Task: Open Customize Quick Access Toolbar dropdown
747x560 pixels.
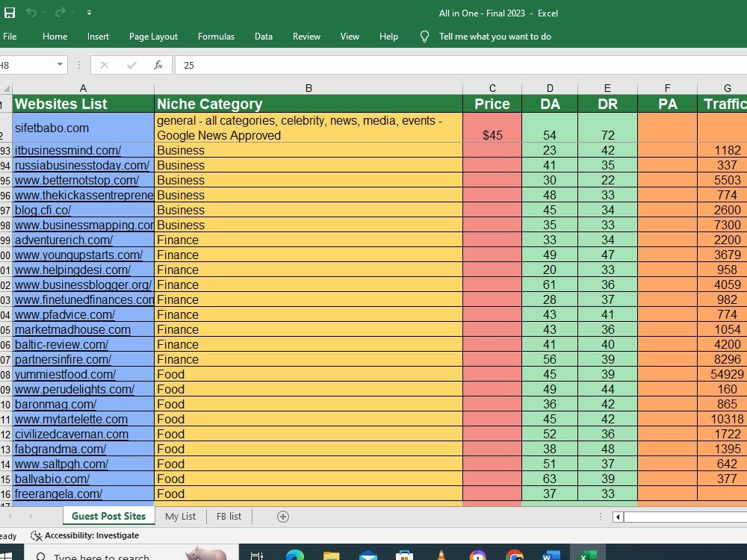Action: 89,13
